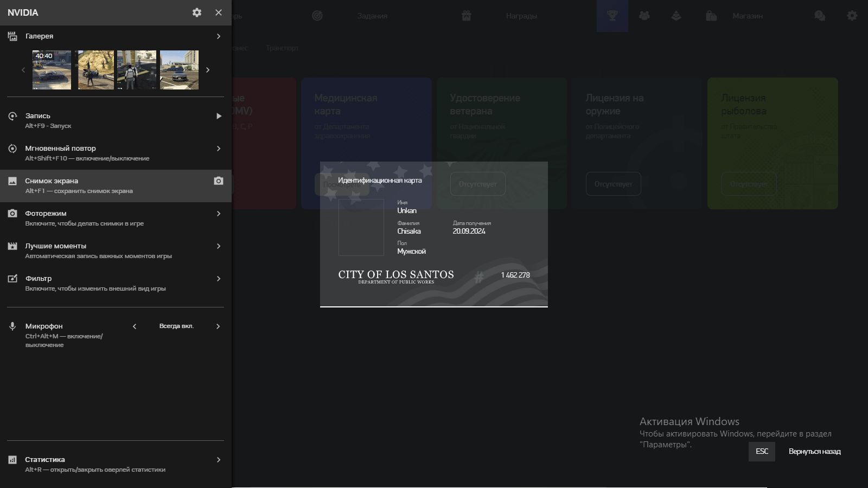Select the Медицинская карта card

point(366,143)
